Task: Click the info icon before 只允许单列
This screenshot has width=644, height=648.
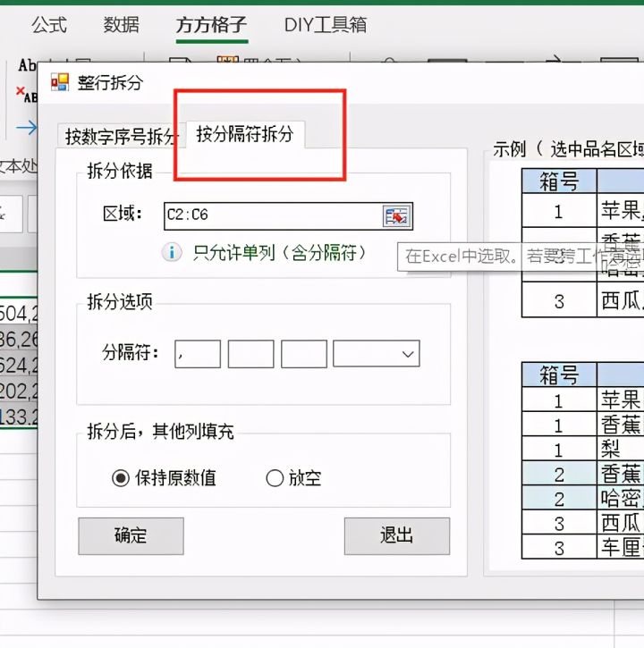Action: (x=172, y=252)
